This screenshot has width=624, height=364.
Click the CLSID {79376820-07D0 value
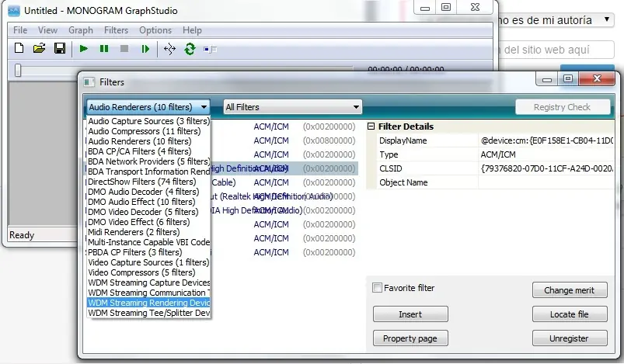pos(547,168)
